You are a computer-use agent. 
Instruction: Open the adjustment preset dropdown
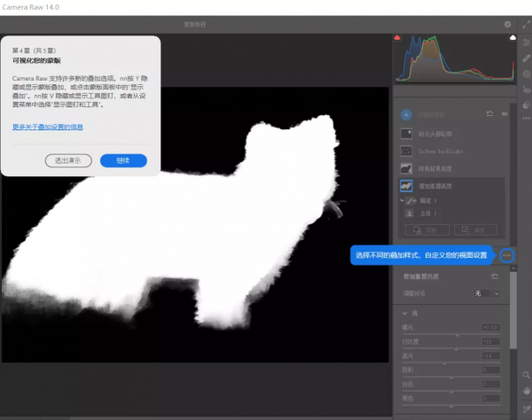[x=487, y=292]
